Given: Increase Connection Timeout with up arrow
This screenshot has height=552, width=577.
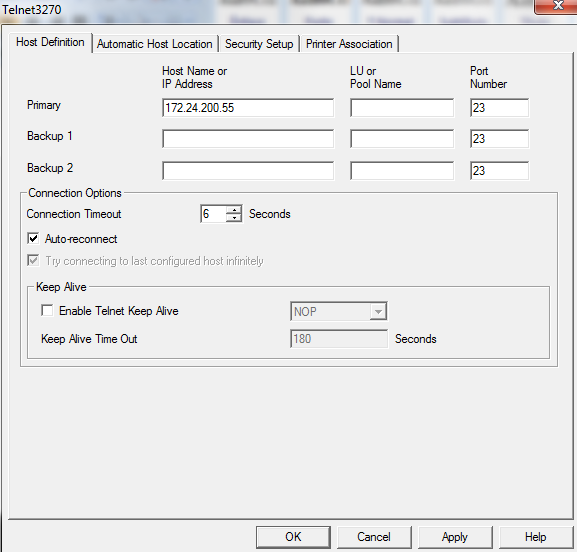Looking at the screenshot, I should [x=234, y=210].
